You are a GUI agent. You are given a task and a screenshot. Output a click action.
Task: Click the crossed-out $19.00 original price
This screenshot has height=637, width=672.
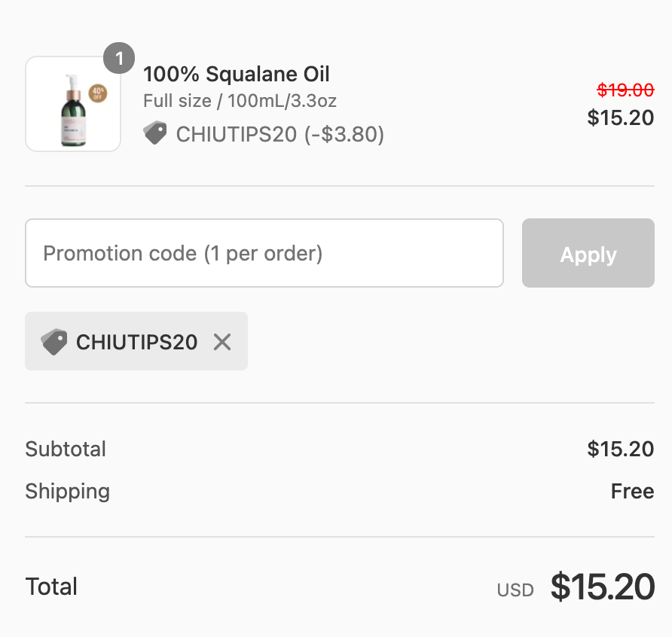pyautogui.click(x=625, y=90)
